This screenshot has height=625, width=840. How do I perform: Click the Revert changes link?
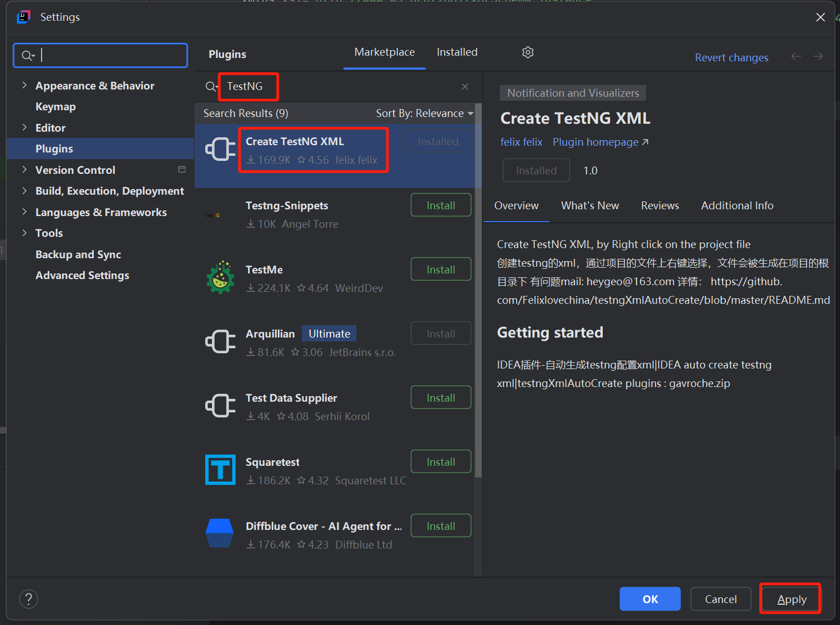point(731,57)
